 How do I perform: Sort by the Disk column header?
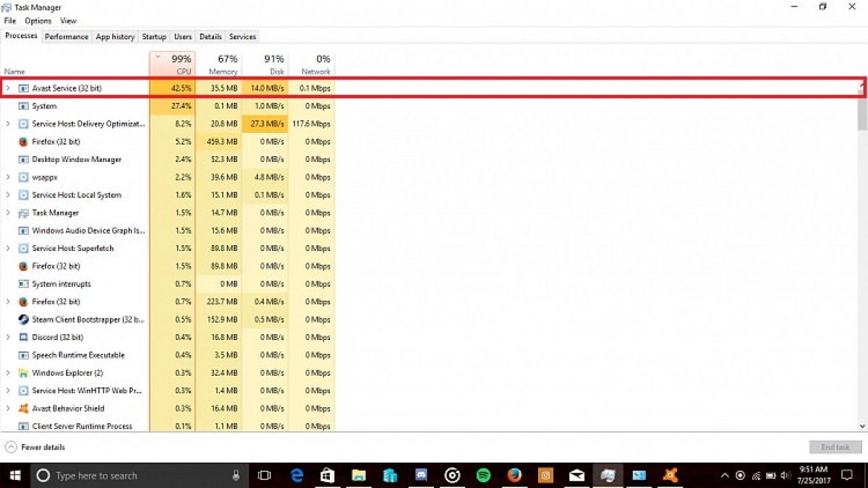coord(265,64)
